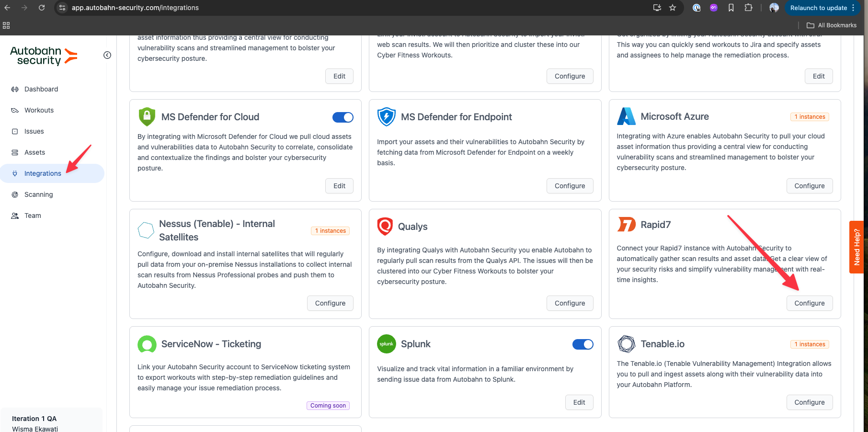The width and height of the screenshot is (868, 432).
Task: Reload the page with refresh icon
Action: (x=42, y=8)
